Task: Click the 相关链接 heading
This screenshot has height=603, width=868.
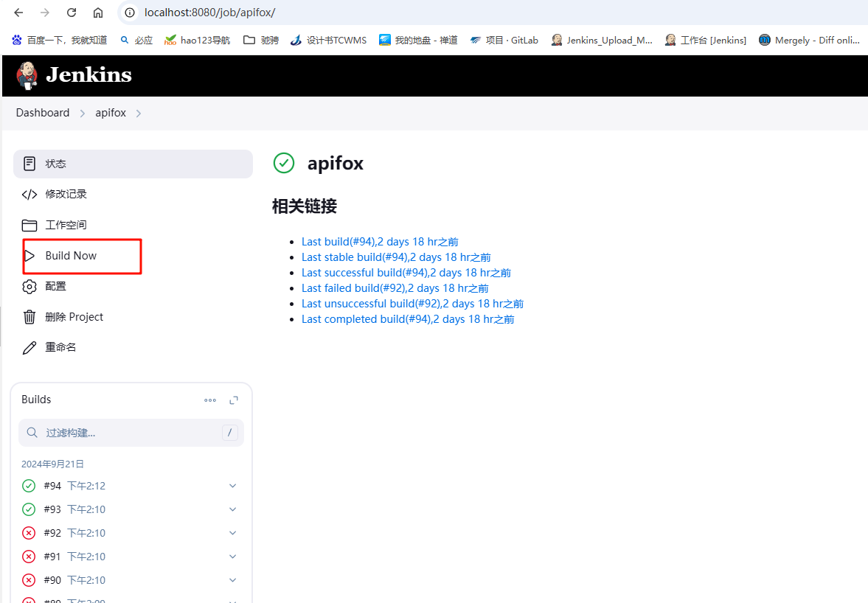Action: pos(305,206)
